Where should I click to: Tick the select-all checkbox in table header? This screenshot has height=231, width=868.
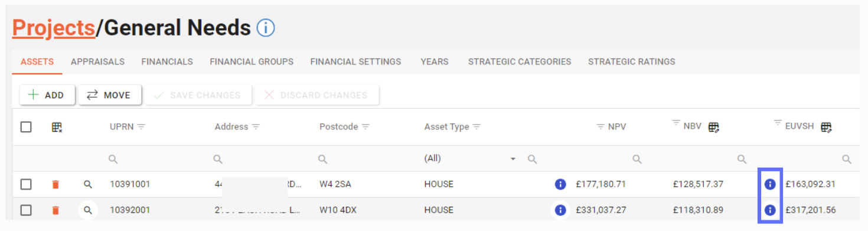coord(26,127)
